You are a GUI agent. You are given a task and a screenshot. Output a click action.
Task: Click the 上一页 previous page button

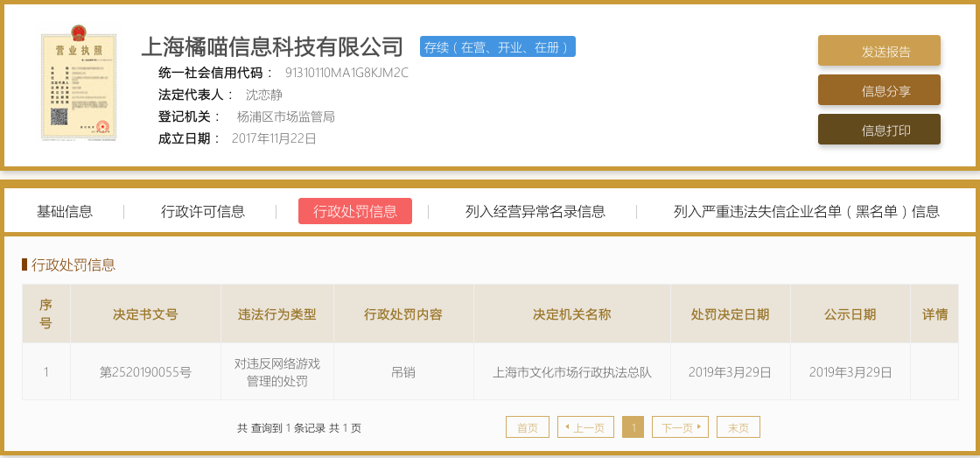tap(585, 427)
